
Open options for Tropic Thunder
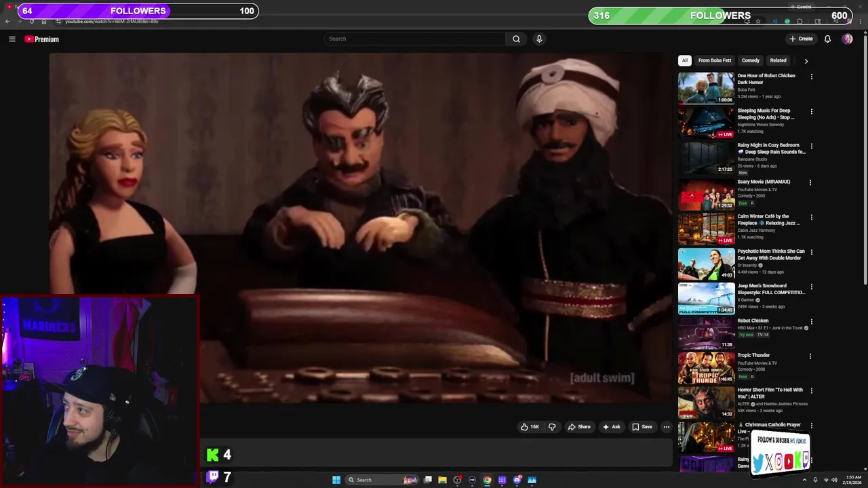pos(810,356)
